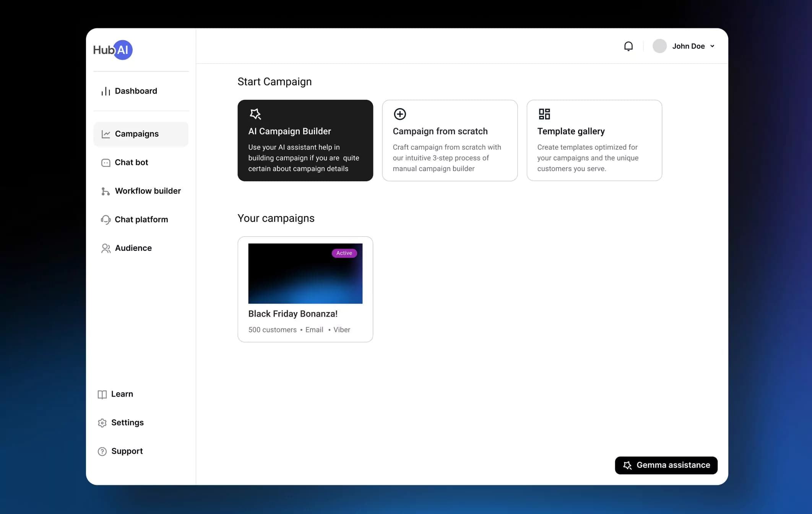Click the Dashboard bar chart icon
Image resolution: width=812 pixels, height=514 pixels.
click(106, 91)
